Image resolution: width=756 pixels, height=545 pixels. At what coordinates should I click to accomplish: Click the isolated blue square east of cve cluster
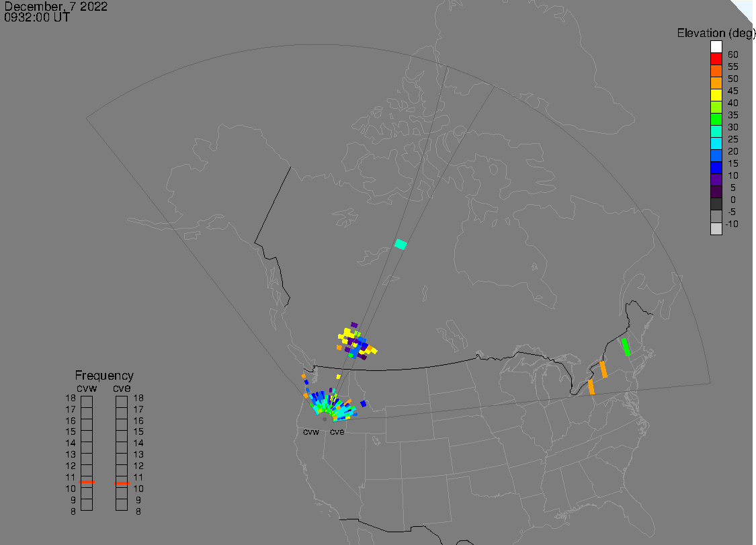(x=363, y=404)
